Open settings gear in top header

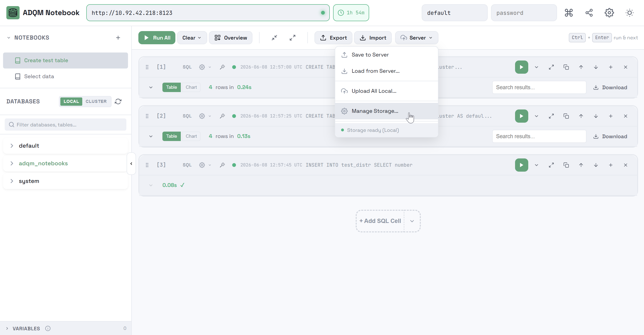(x=609, y=13)
